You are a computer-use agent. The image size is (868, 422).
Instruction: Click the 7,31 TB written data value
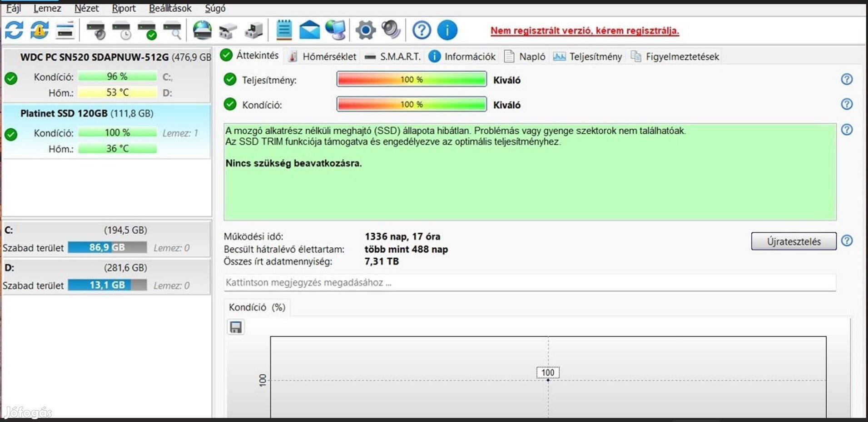click(382, 261)
